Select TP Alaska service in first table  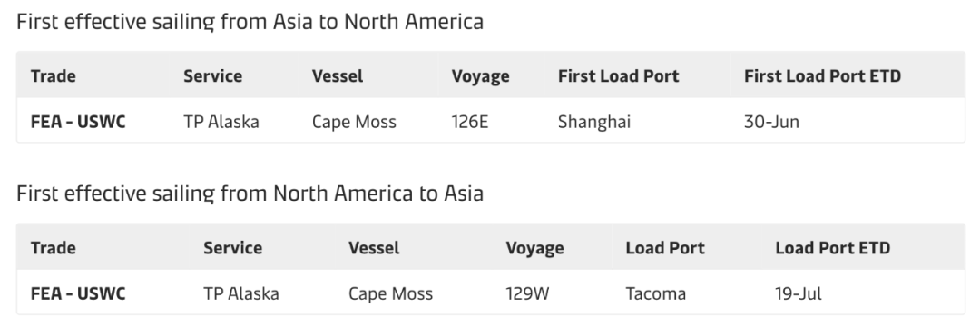tap(221, 122)
